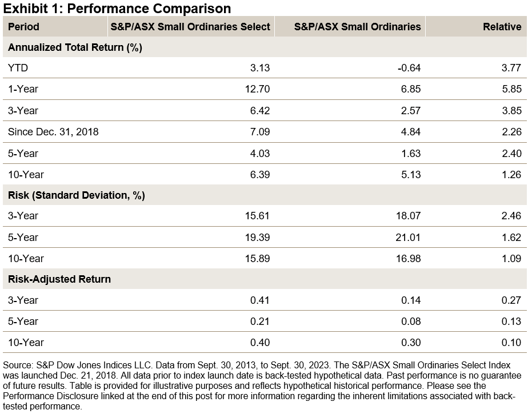
Task: Click the Risk (Standard Deviation, %) section row
Action: click(77, 195)
